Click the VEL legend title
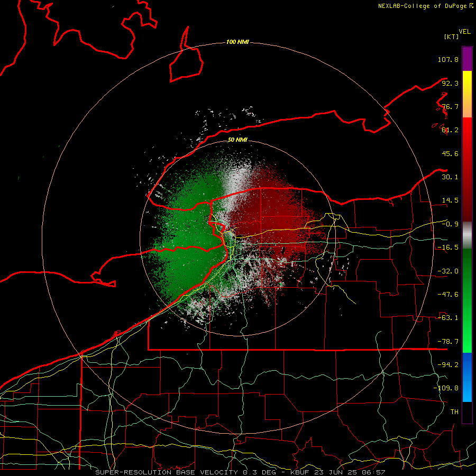476x476 pixels. pos(464,32)
